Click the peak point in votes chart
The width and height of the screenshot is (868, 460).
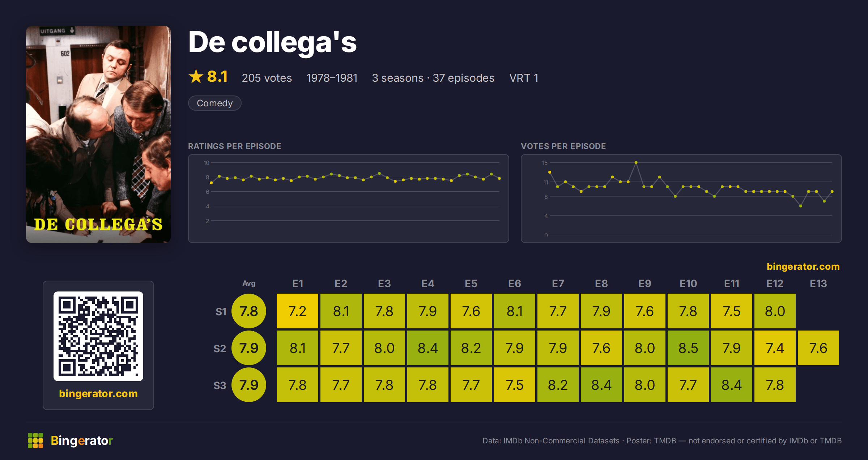coord(636,163)
